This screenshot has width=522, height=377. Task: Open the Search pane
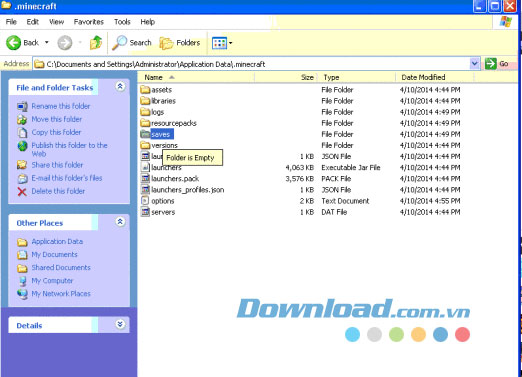coord(131,43)
